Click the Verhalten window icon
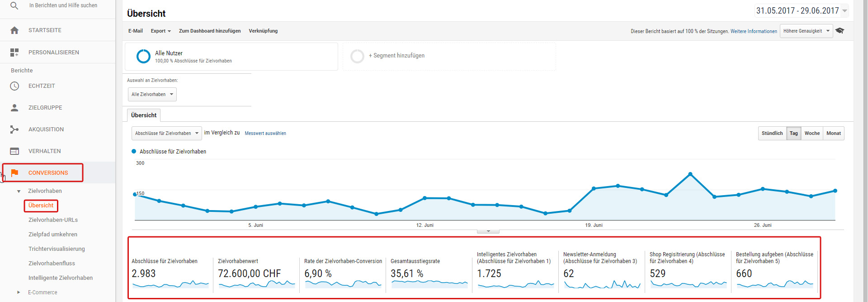 [x=14, y=151]
